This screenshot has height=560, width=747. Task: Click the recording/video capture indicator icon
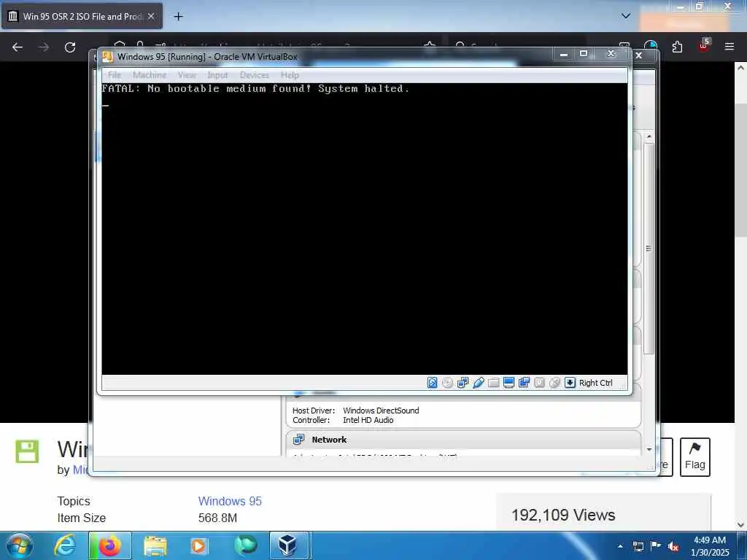pyautogui.click(x=524, y=382)
